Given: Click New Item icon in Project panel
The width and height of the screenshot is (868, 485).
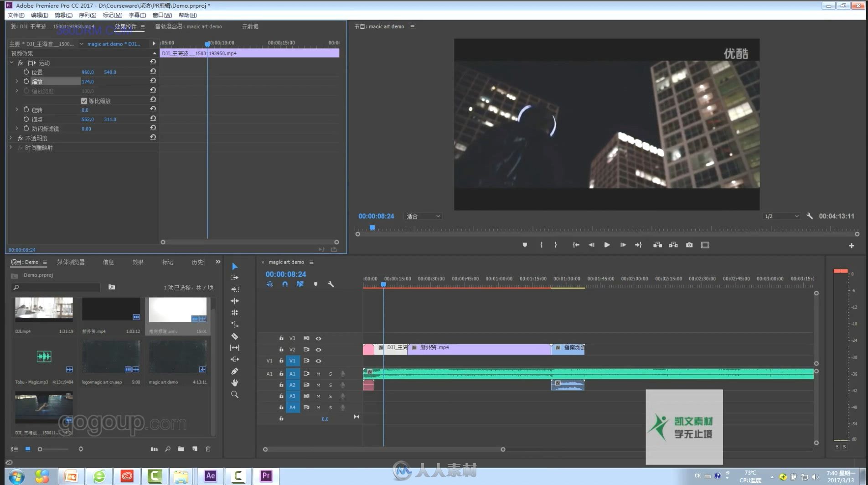Looking at the screenshot, I should 195,449.
